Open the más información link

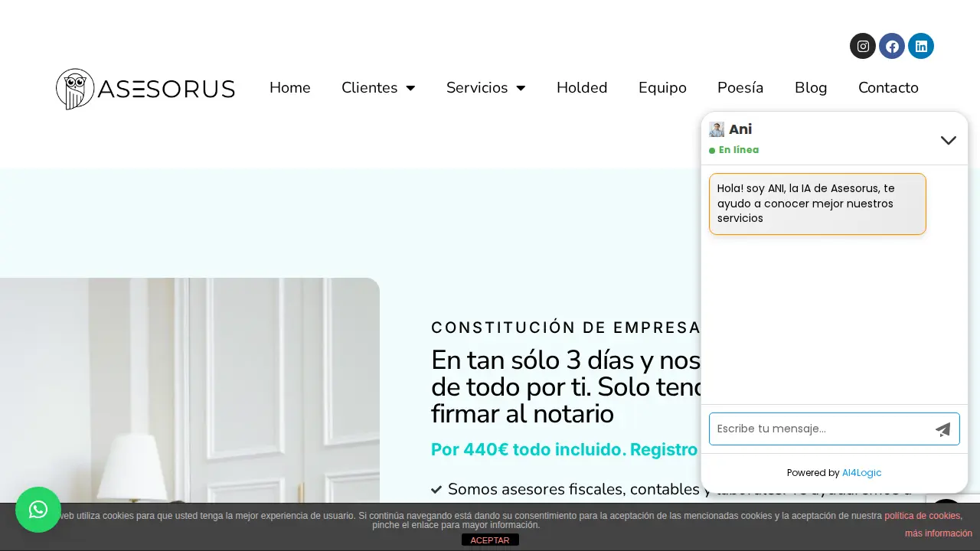[939, 533]
